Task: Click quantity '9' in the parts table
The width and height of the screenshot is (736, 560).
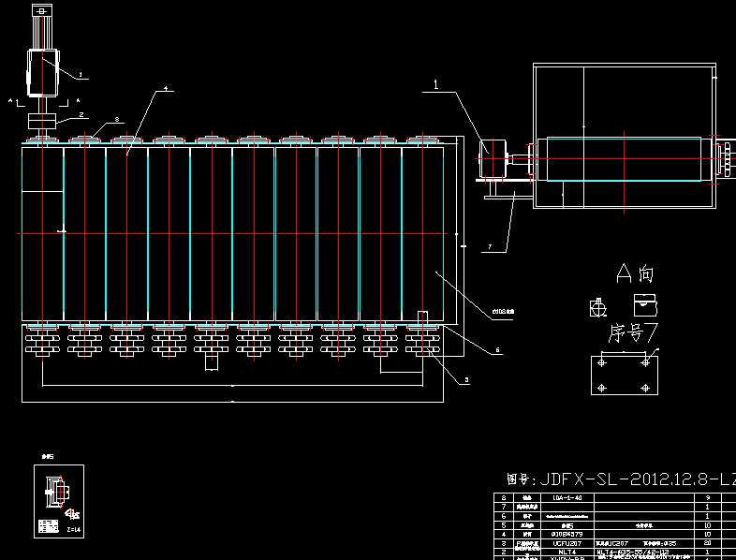Action: 708,497
